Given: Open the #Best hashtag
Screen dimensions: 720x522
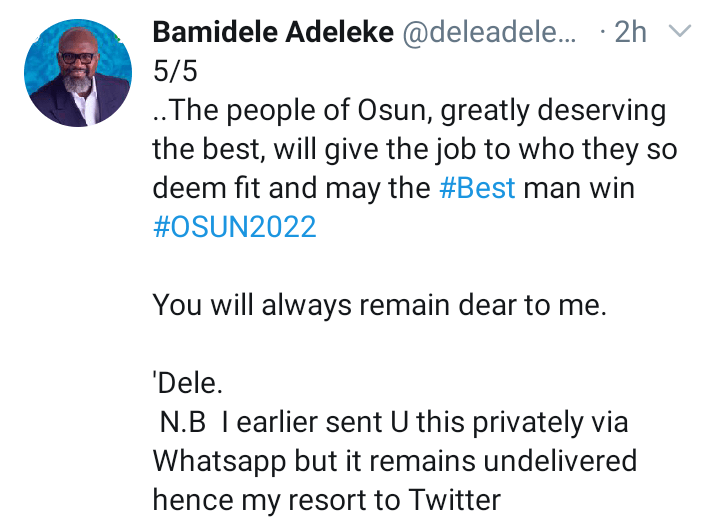Looking at the screenshot, I should point(477,188).
